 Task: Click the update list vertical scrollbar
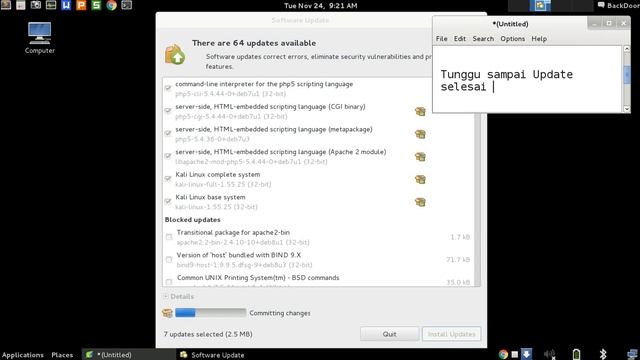[477, 200]
